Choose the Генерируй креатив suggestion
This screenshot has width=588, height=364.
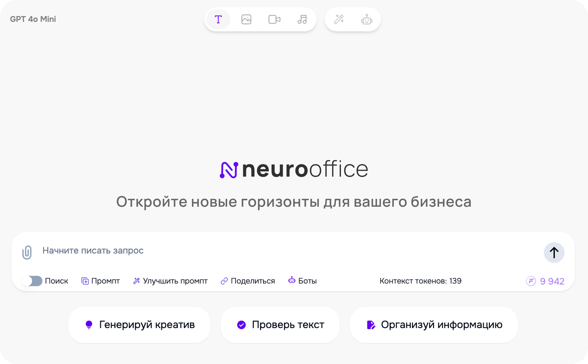tap(139, 325)
